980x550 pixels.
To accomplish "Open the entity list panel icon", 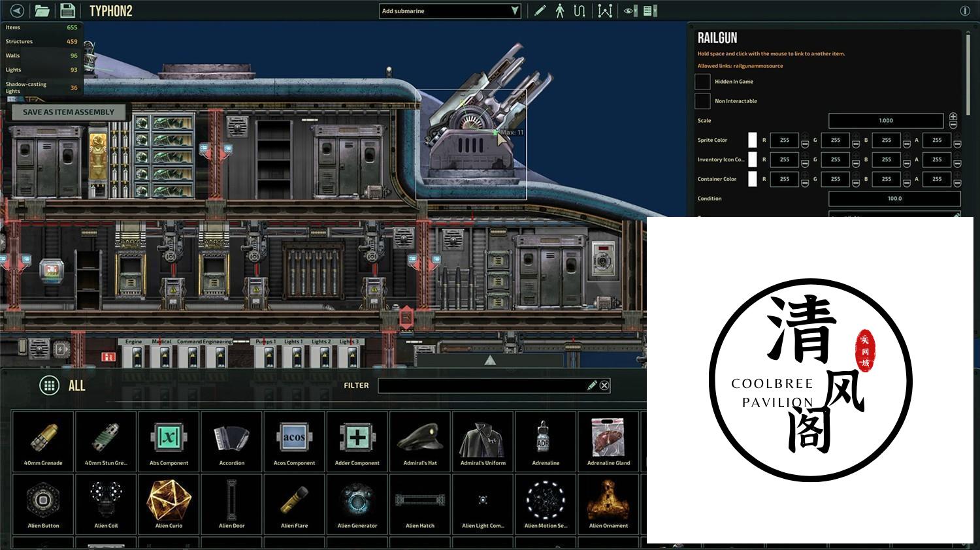I will click(650, 10).
